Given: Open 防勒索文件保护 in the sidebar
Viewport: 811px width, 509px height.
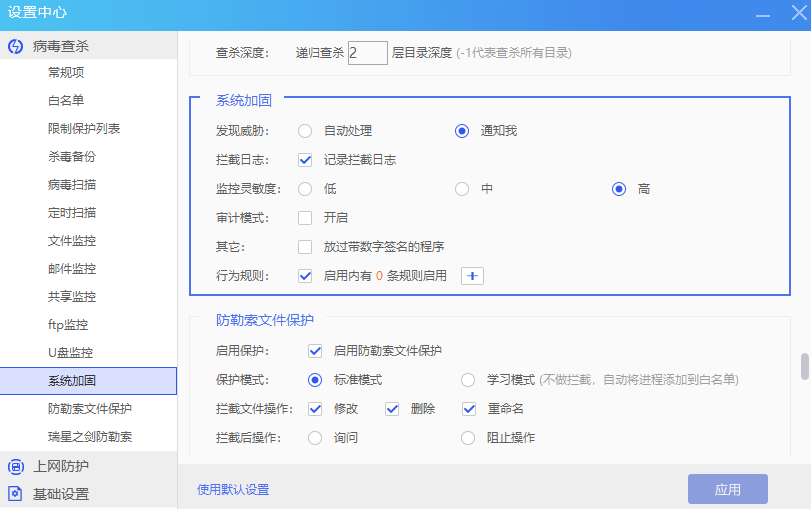Looking at the screenshot, I should point(90,409).
